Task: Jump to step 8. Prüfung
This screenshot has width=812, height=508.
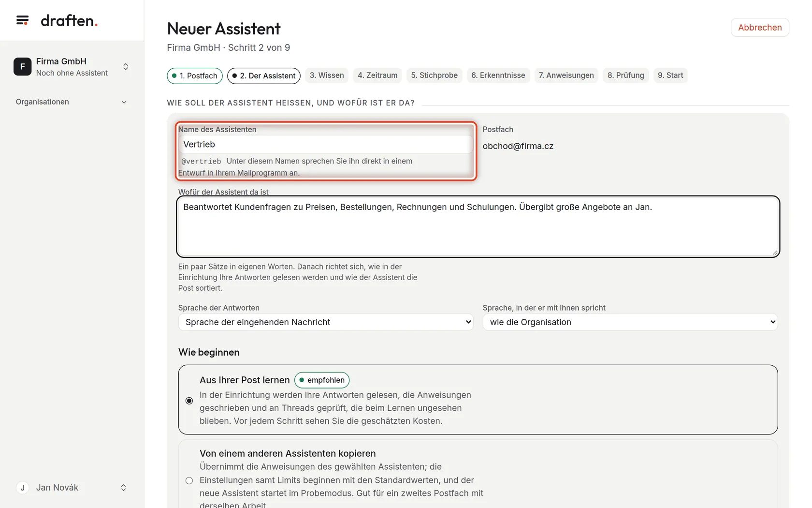Action: coord(625,75)
